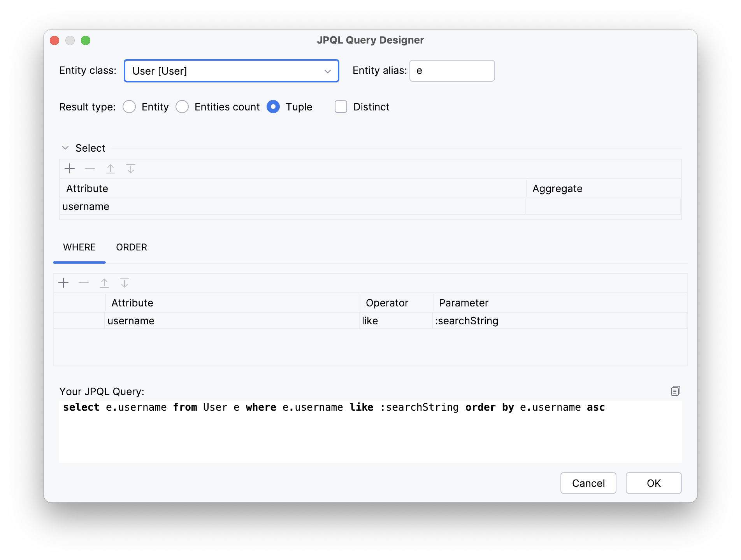Confirm with the OK button

point(653,483)
